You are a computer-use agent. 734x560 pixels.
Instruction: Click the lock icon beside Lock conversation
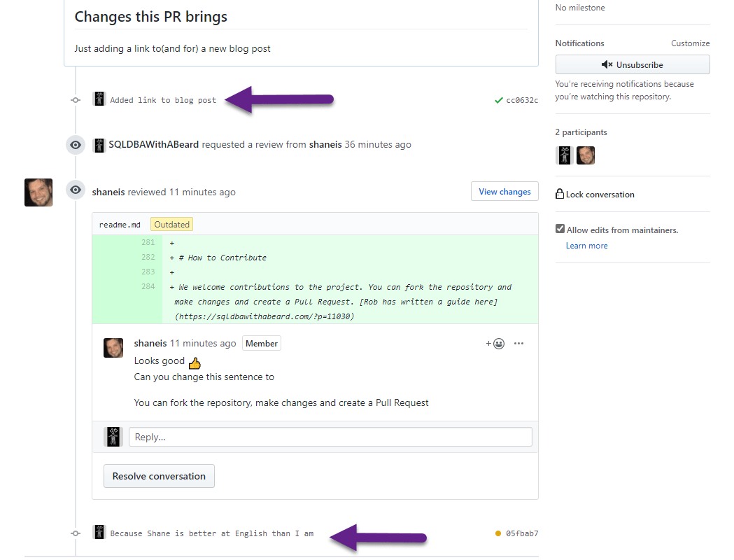pyautogui.click(x=560, y=195)
